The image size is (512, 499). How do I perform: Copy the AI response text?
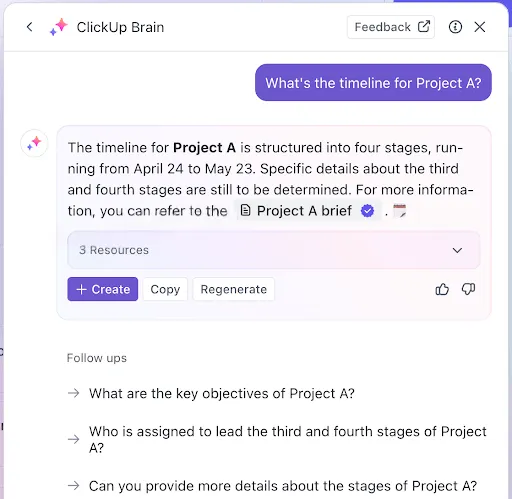[165, 289]
